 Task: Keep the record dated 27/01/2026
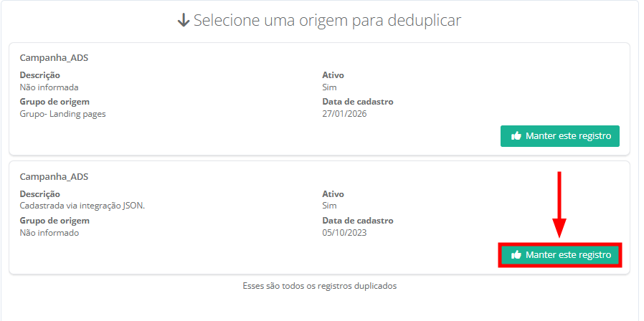(559, 135)
